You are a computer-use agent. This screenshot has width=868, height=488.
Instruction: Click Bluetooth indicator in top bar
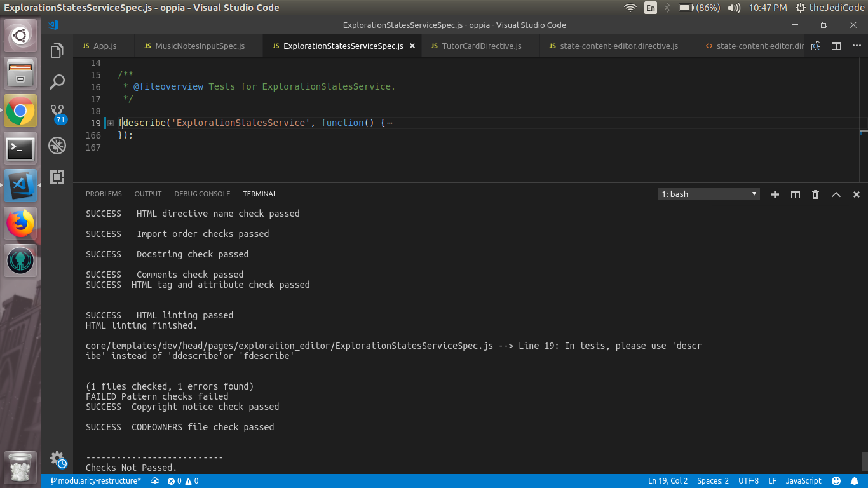tap(667, 8)
